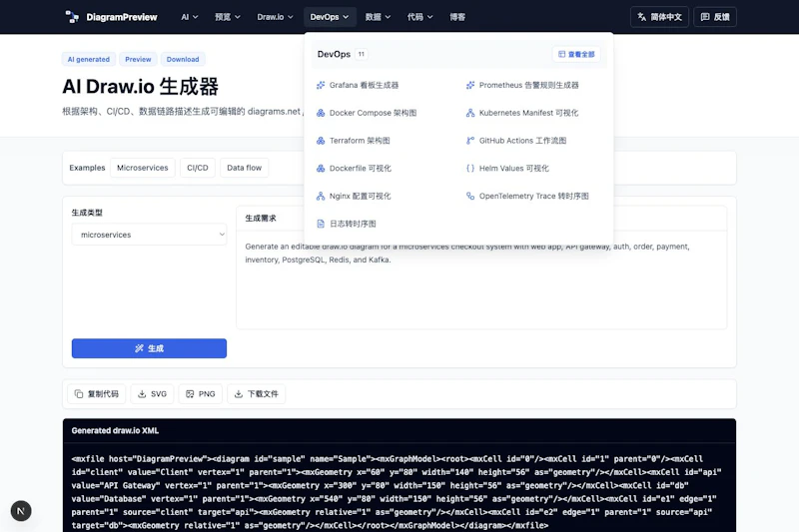Click the translate icon beside 简体中文
799x532 pixels.
pyautogui.click(x=642, y=17)
